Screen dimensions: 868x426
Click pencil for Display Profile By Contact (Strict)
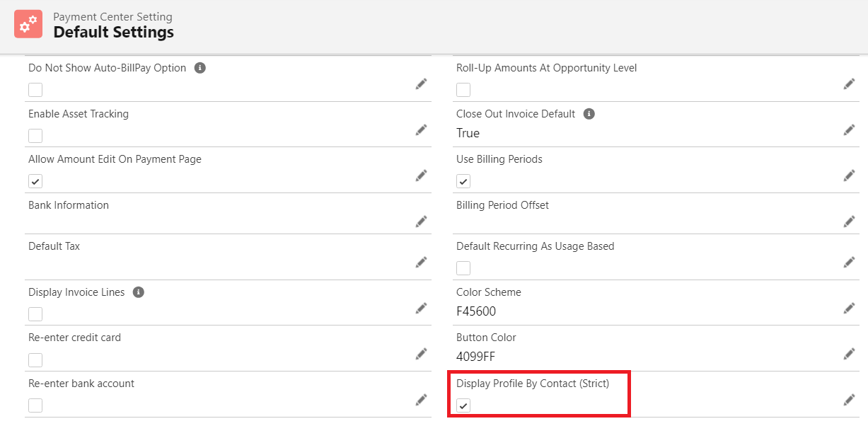[849, 400]
